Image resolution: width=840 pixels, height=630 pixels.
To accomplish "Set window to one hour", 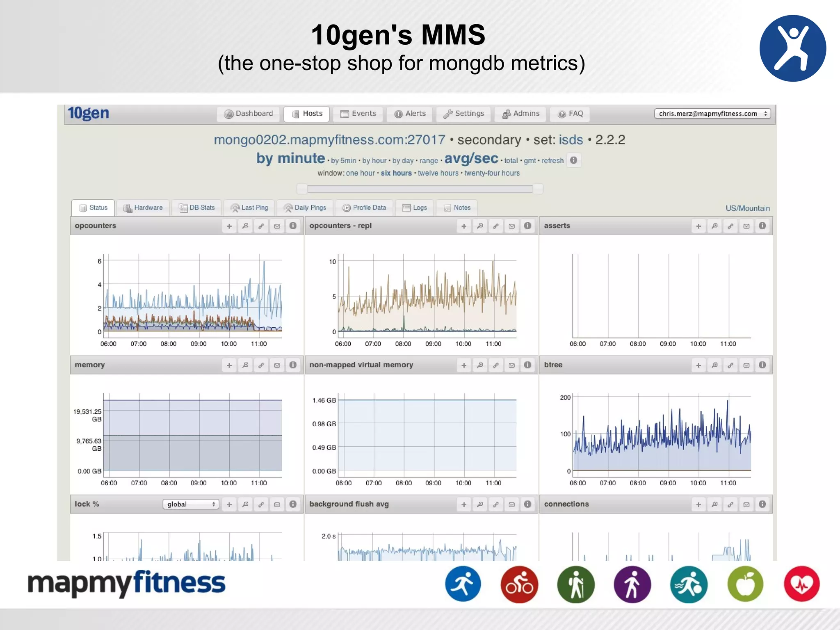I will 360,173.
